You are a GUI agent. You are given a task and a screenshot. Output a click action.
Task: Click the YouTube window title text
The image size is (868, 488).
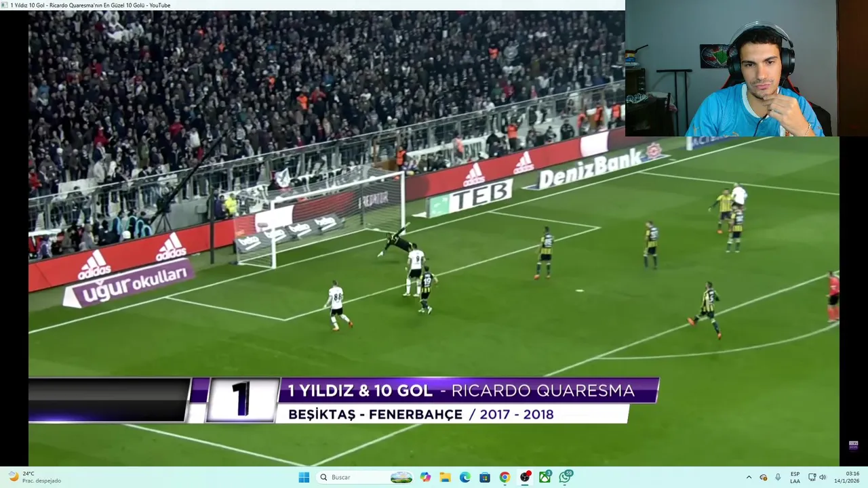(90, 5)
